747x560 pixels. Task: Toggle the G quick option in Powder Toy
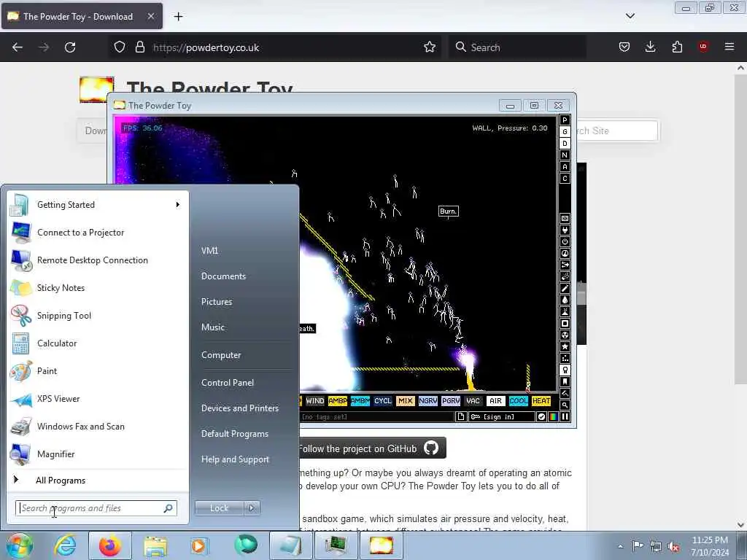tap(565, 132)
